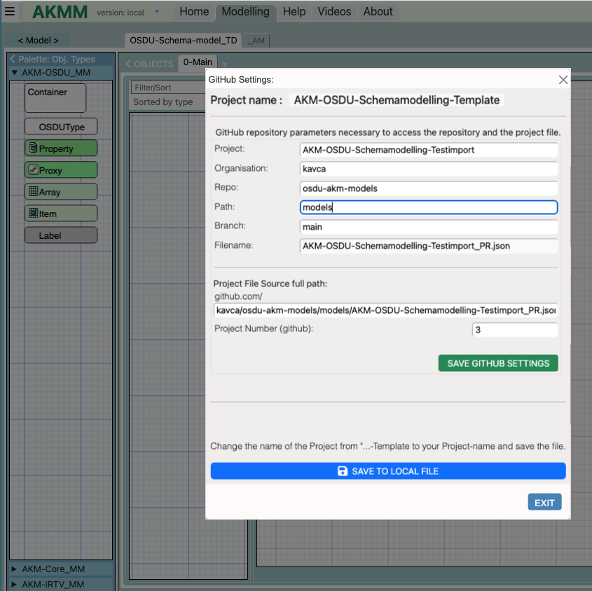Click the Array palette item
This screenshot has height=591, width=592.
tap(61, 192)
